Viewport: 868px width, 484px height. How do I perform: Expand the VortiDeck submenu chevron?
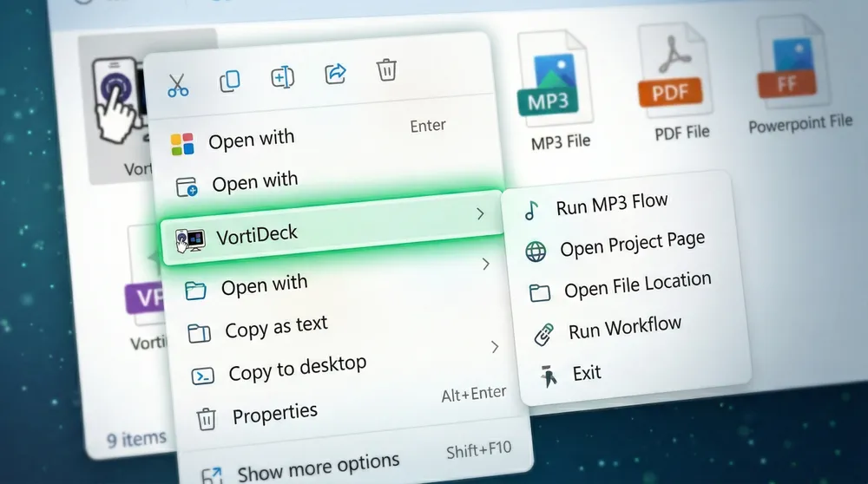[481, 213]
